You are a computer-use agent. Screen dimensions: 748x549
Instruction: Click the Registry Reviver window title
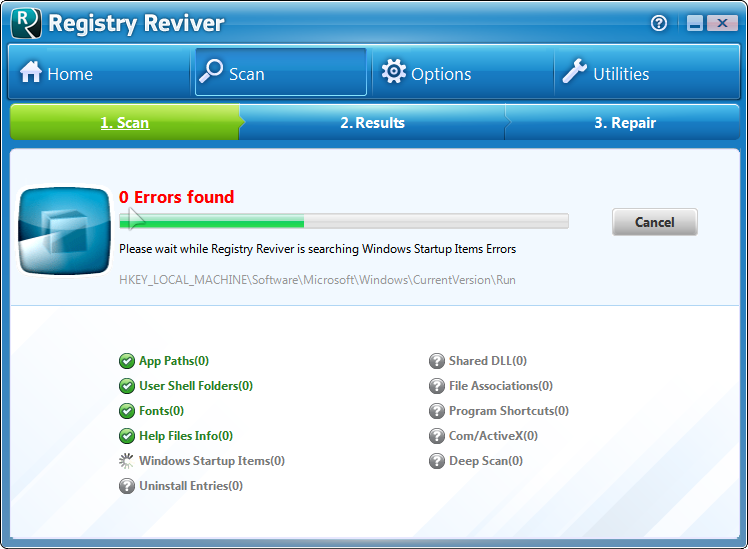coord(136,23)
